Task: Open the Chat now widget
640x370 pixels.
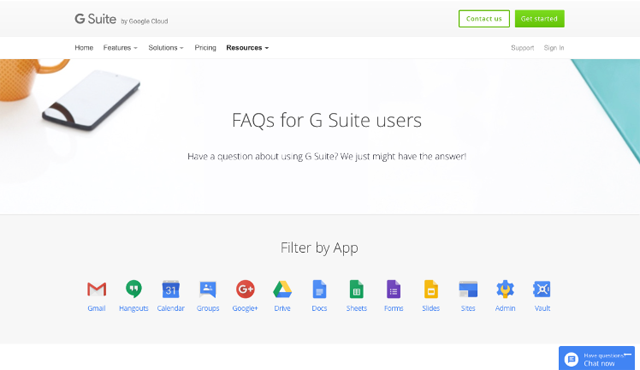Action: [597, 359]
